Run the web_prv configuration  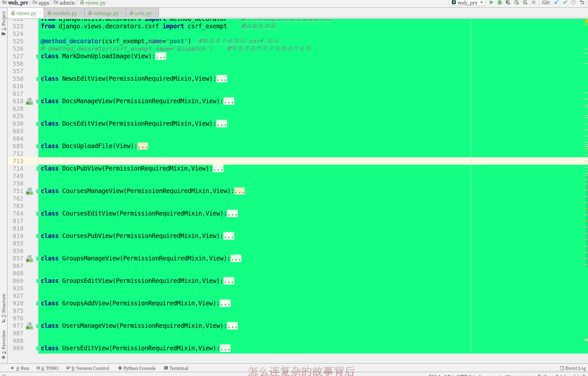tap(491, 3)
